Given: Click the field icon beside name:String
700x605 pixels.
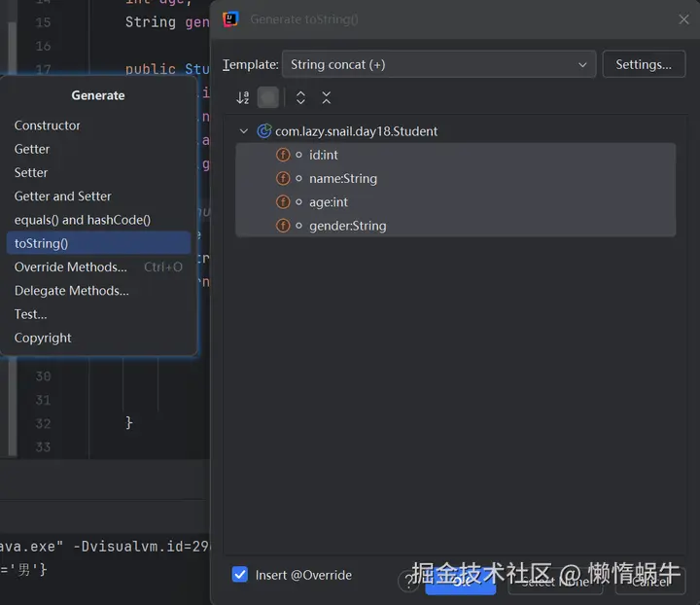Looking at the screenshot, I should tap(283, 179).
